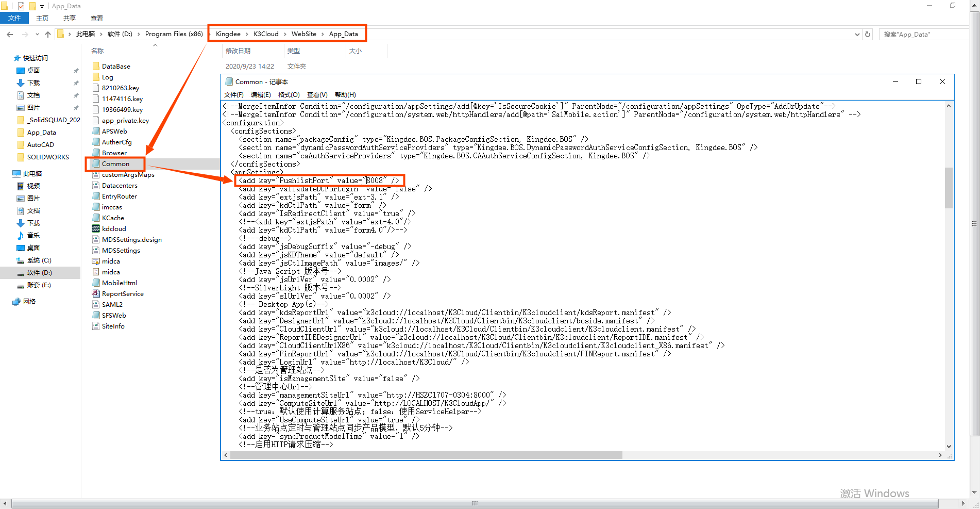Select the kdcloud file icon

tap(96, 228)
